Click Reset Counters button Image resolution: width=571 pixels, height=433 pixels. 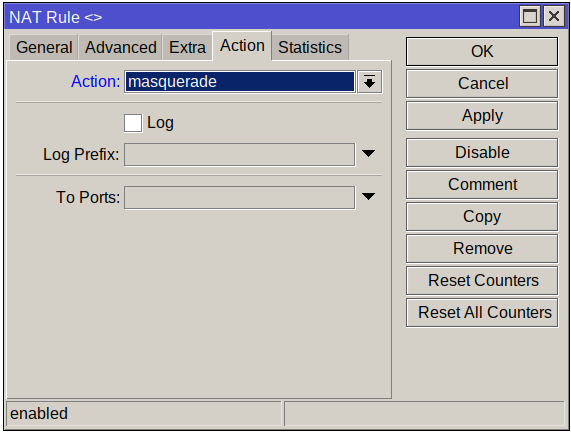click(482, 280)
